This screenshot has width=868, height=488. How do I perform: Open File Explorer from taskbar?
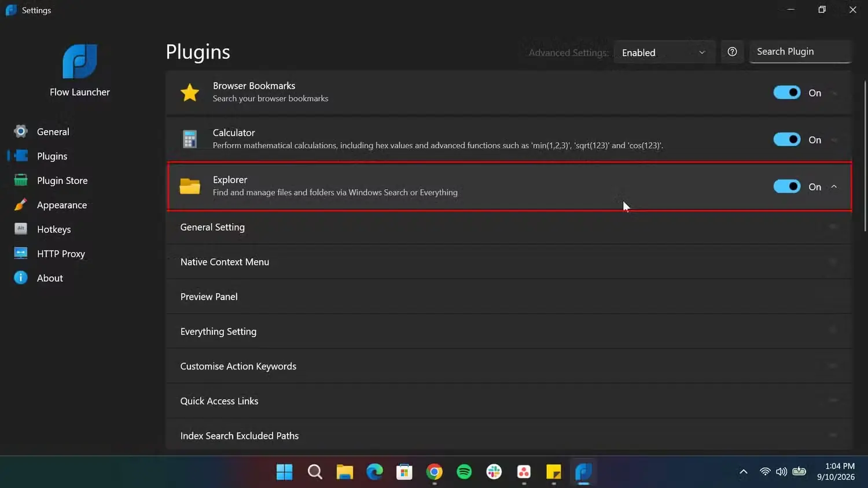coord(345,472)
